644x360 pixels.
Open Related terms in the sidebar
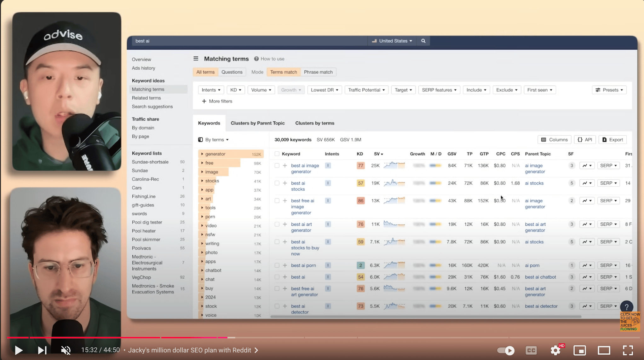146,98
